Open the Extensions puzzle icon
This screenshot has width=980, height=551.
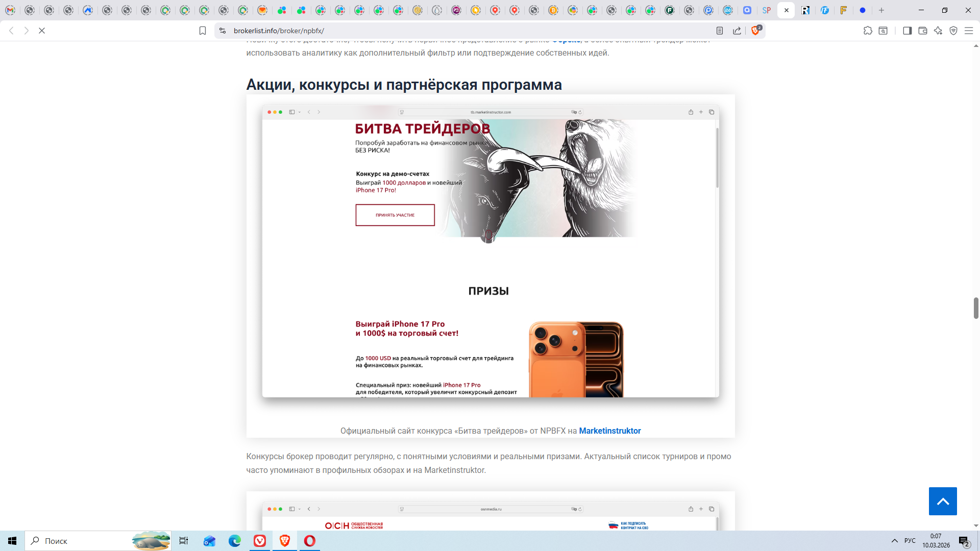(868, 31)
